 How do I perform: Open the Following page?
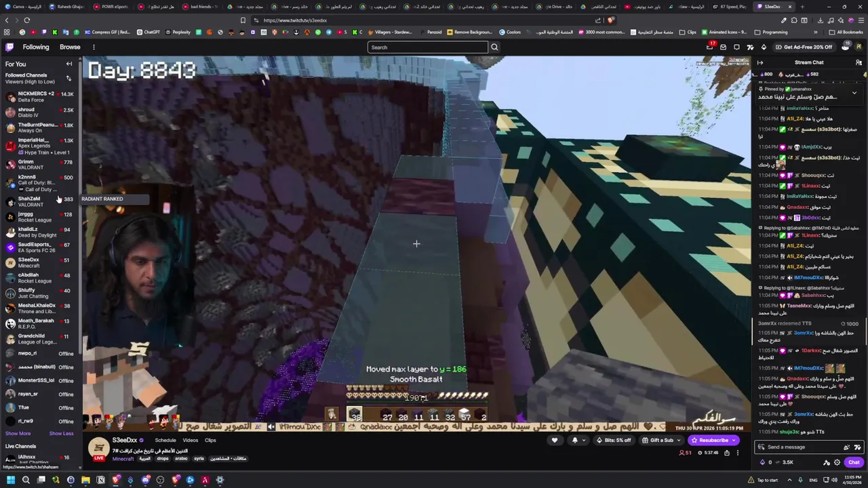click(x=36, y=47)
